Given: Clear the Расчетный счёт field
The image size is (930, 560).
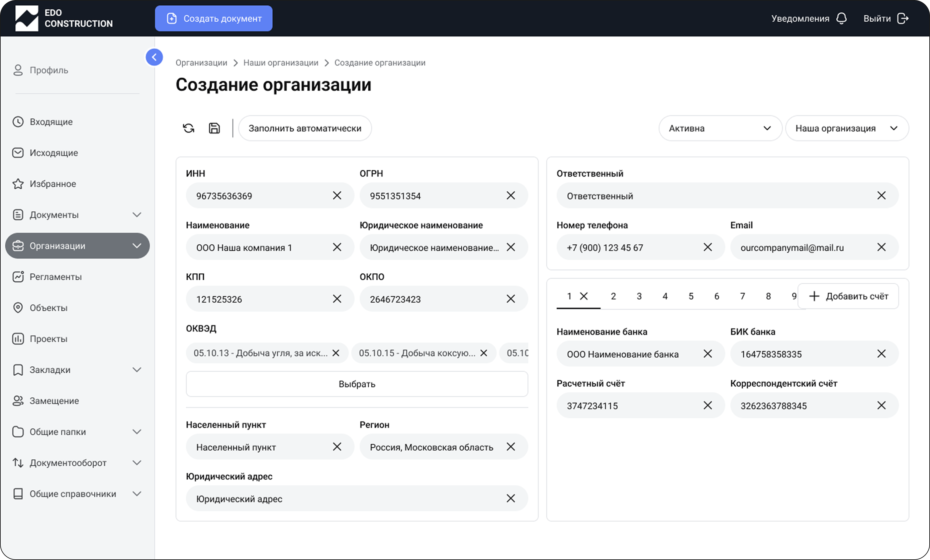Looking at the screenshot, I should [x=708, y=405].
